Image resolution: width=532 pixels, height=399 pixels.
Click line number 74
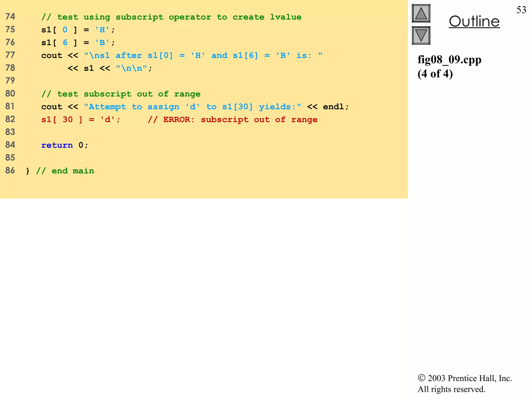coord(10,17)
